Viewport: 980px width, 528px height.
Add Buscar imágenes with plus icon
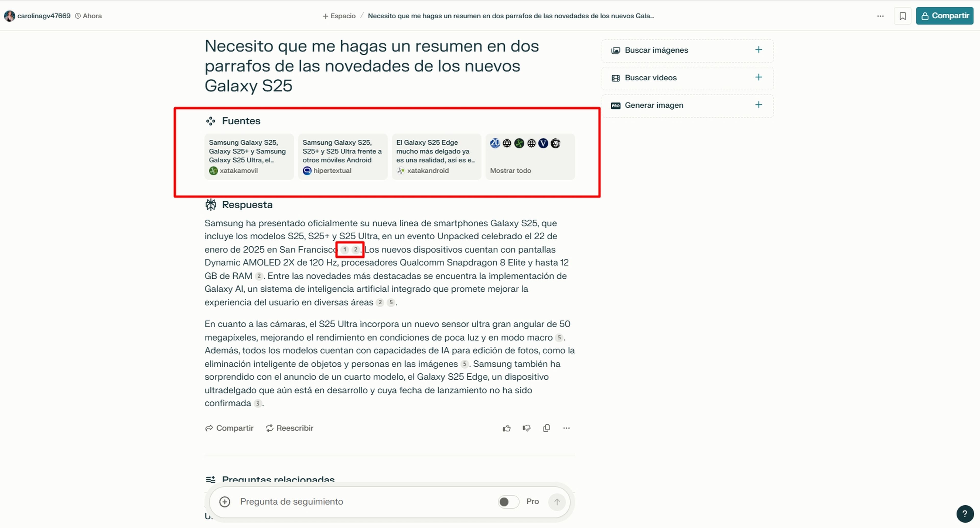click(x=758, y=50)
